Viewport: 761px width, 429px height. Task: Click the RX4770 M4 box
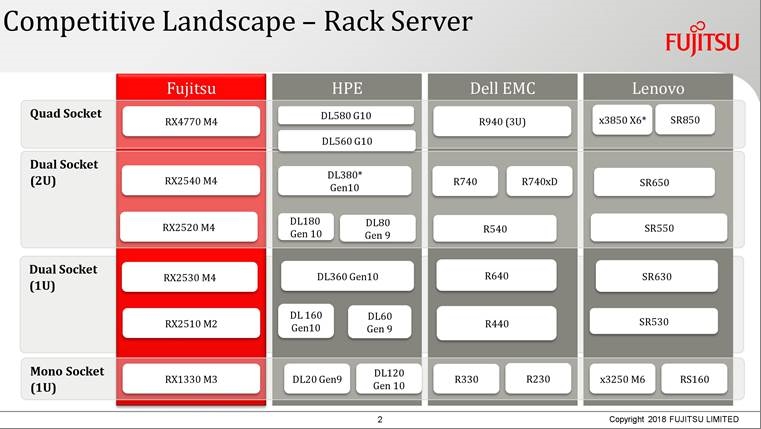(x=191, y=121)
